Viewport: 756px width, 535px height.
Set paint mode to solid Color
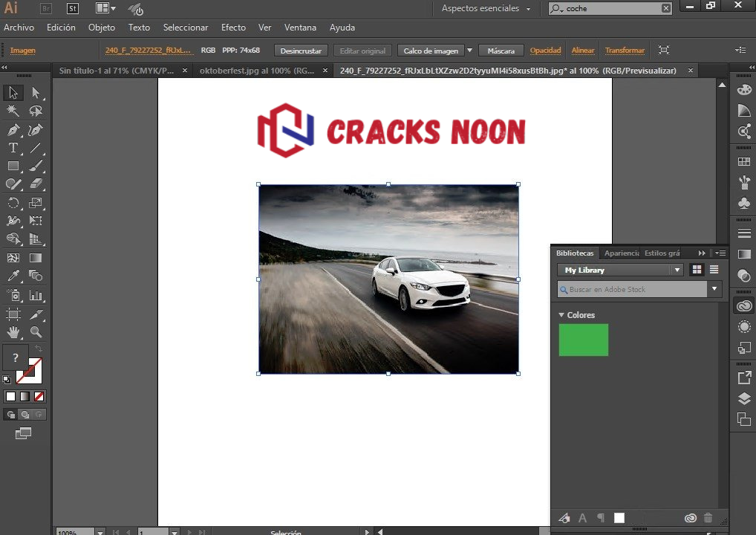10,397
